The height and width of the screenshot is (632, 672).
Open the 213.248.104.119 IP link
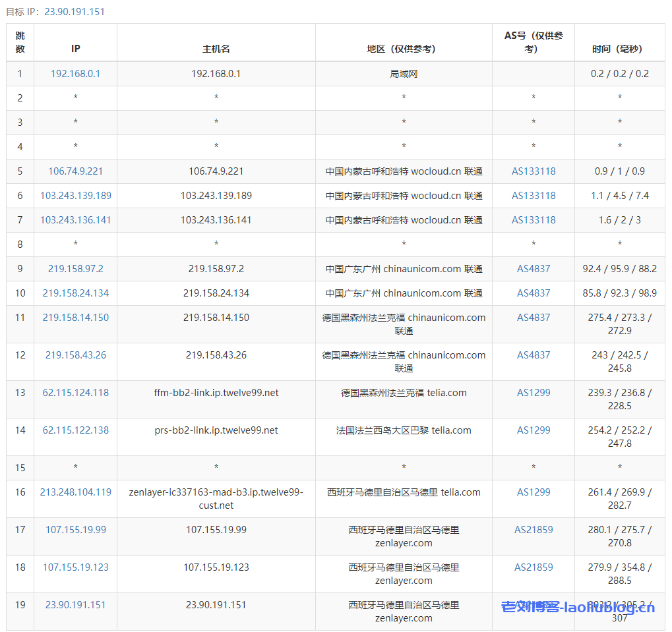click(x=75, y=492)
